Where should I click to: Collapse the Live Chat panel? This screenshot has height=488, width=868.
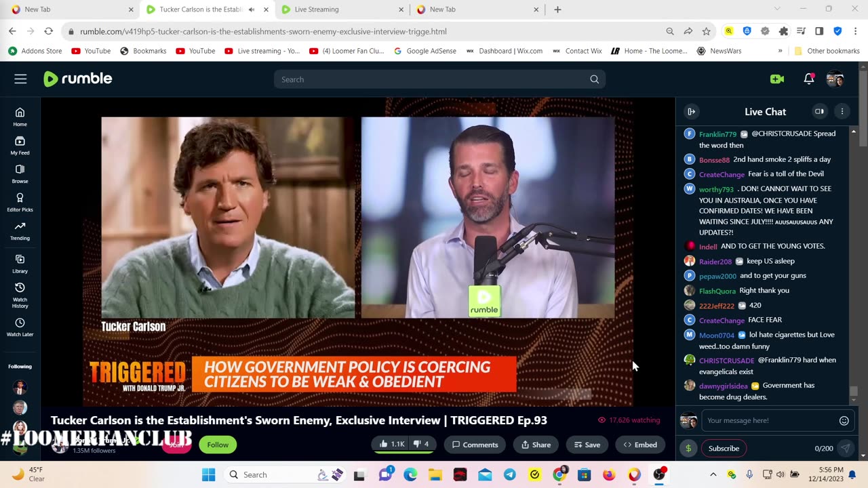pyautogui.click(x=691, y=112)
